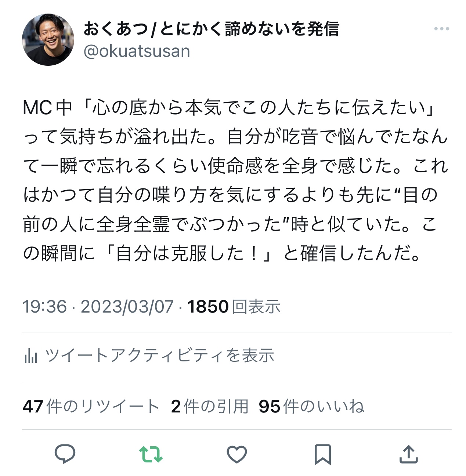Screen dimensions: 466x476
Task: Open the @okuatsusan handle
Action: click(137, 51)
